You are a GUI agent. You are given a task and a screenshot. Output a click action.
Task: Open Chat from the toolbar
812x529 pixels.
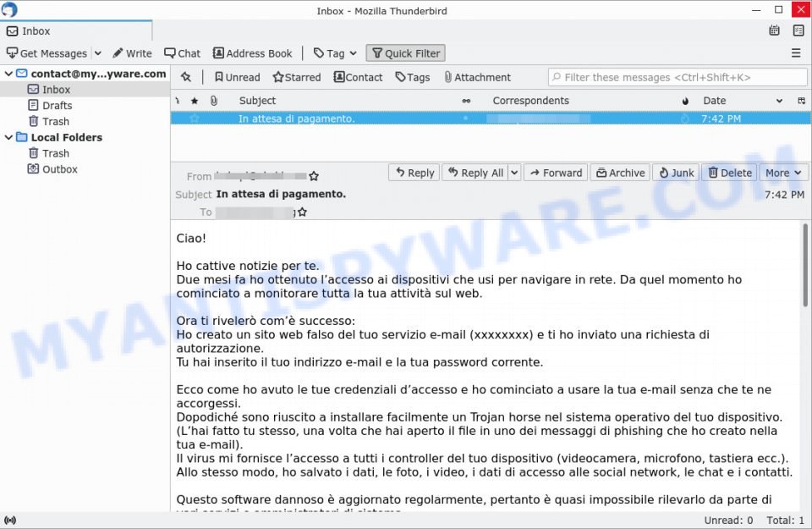tap(183, 53)
